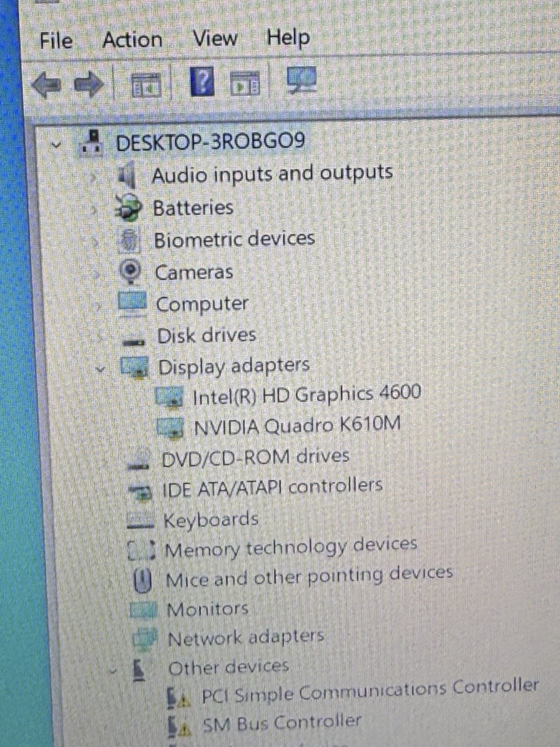Click the Display adapters category icon
The height and width of the screenshot is (747, 560).
click(134, 367)
